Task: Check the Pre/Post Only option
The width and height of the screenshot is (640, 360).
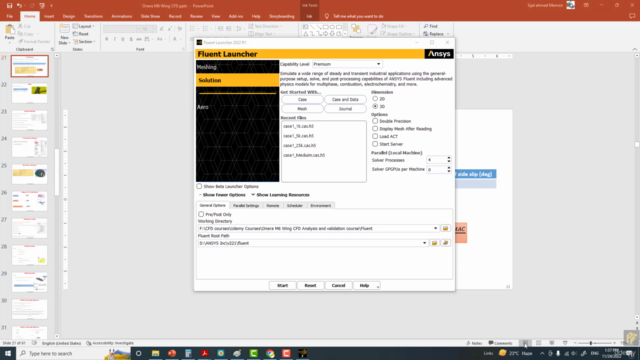Action: (x=201, y=214)
